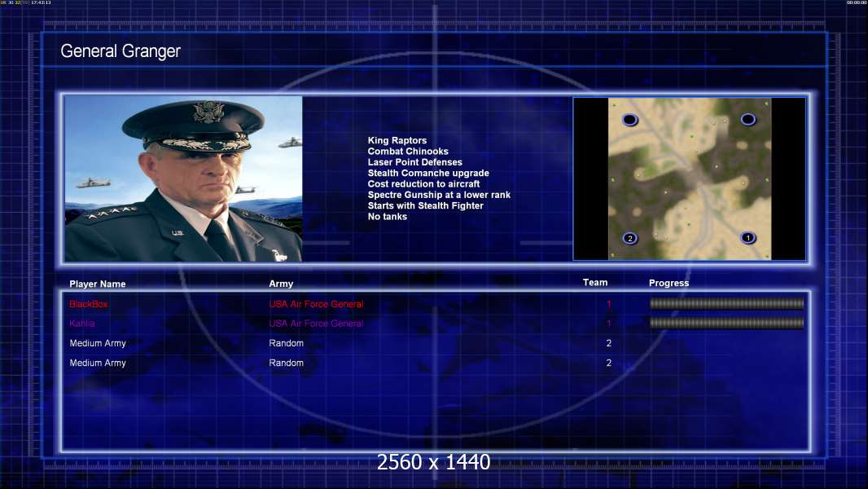Click the "Stealth Comanche upgrade" line
The width and height of the screenshot is (868, 489).
coord(428,173)
